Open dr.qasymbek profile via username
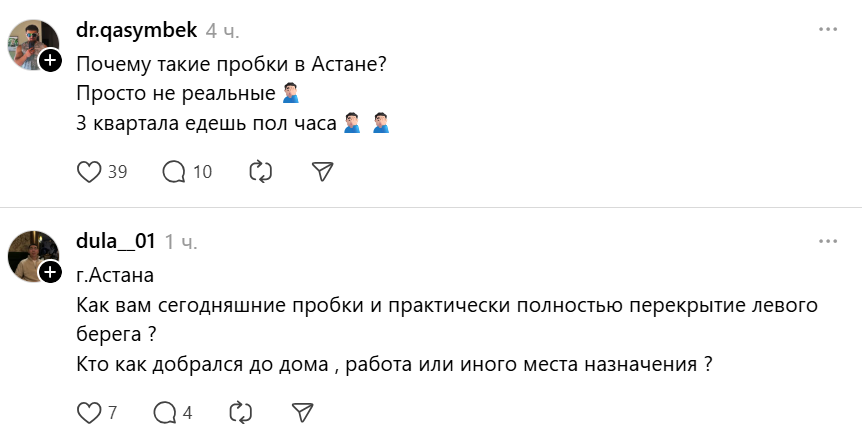The image size is (862, 433). coord(136,30)
